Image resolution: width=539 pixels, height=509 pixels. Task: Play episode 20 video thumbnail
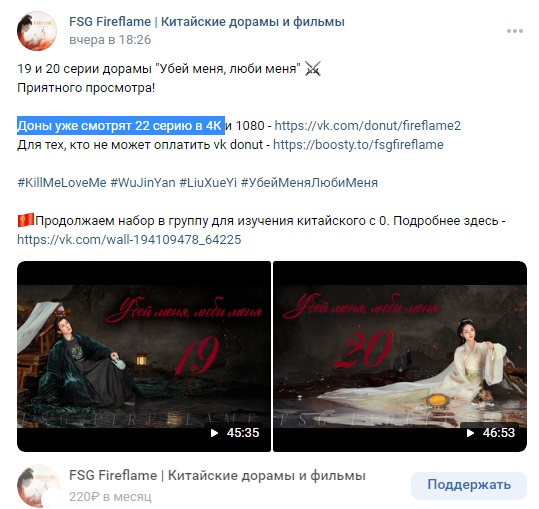pyautogui.click(x=400, y=356)
